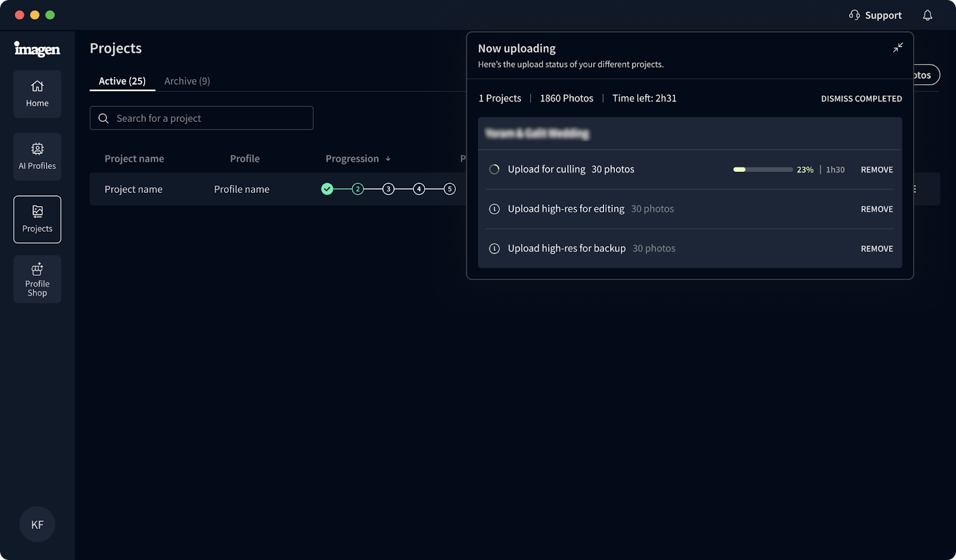
Task: Switch to the Archive (9) tab
Action: tap(187, 81)
